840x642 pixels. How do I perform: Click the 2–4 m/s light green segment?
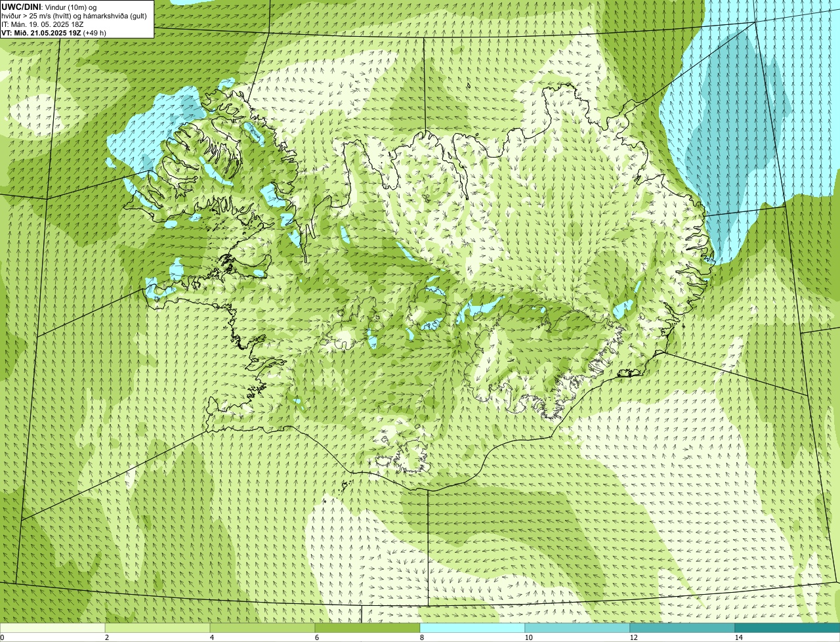(x=157, y=628)
